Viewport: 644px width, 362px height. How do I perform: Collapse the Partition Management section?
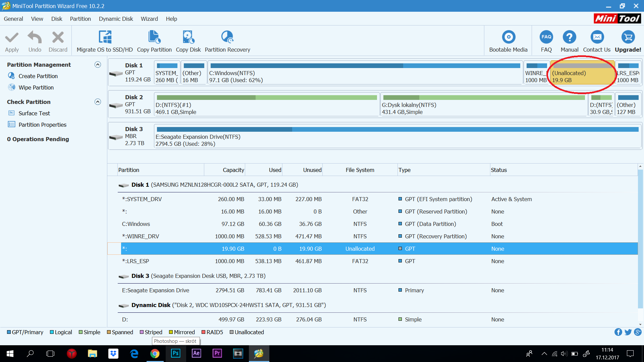[98, 65]
